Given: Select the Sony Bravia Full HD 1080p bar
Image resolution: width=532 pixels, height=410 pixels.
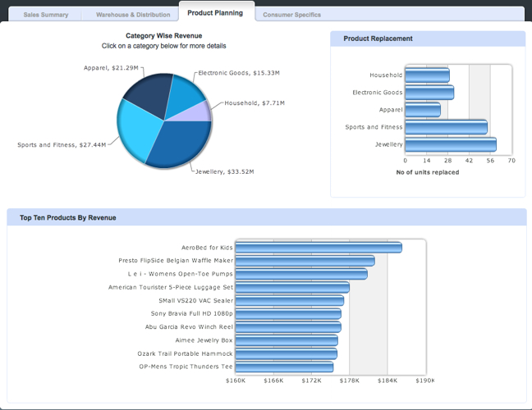Looking at the screenshot, I should click(x=287, y=314).
